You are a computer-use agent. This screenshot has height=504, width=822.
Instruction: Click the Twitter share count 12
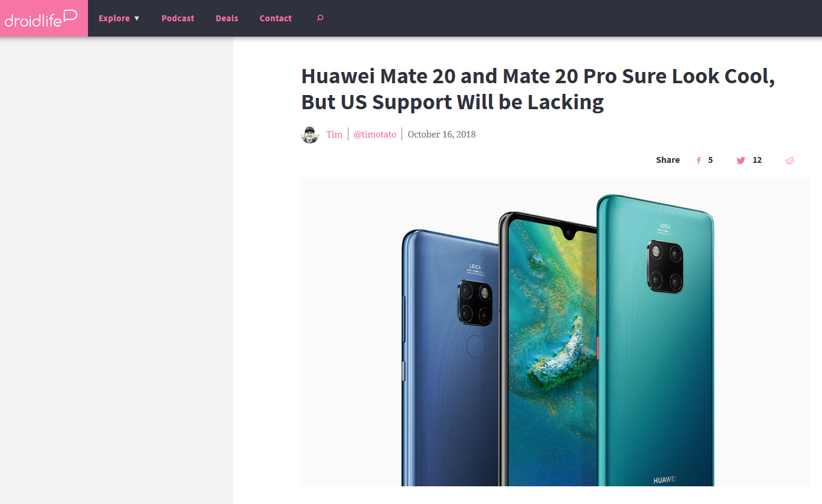pos(757,160)
